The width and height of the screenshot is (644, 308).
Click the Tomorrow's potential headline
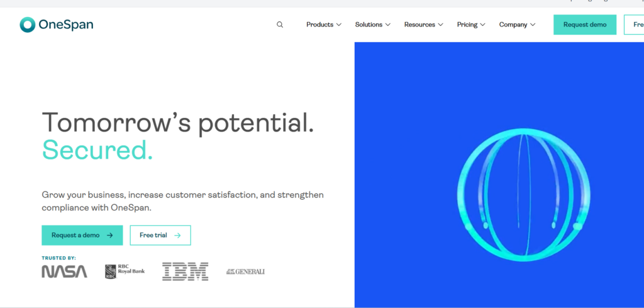point(177,122)
